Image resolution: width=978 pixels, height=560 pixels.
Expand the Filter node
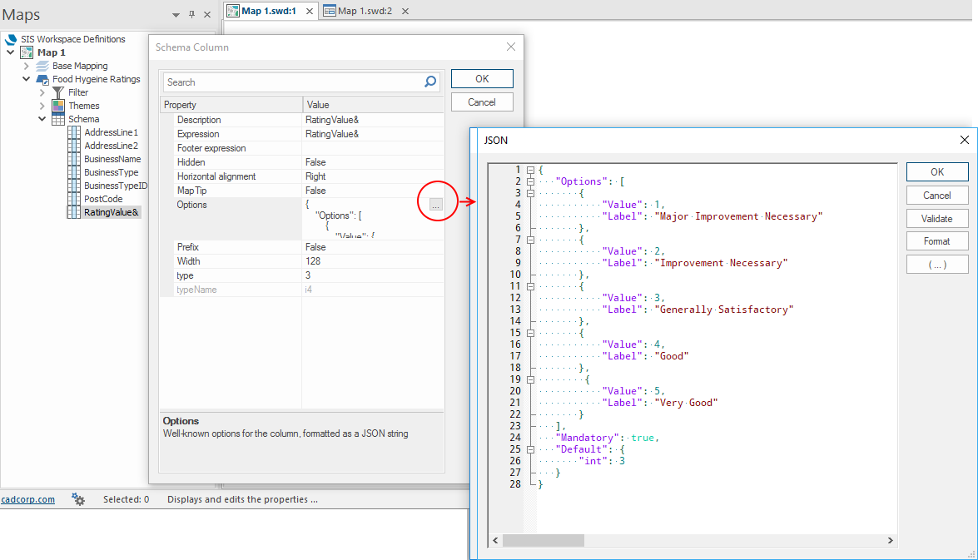[42, 92]
